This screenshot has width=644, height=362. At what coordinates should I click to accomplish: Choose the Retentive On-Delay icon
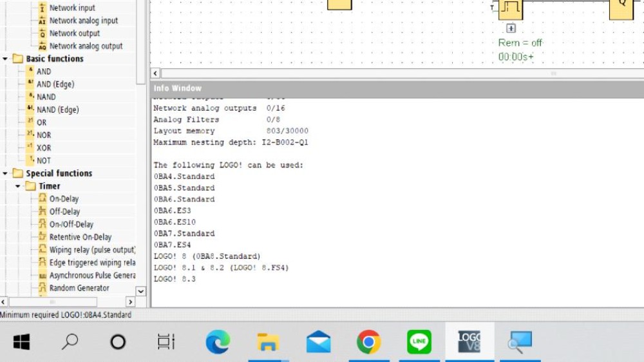pyautogui.click(x=43, y=236)
